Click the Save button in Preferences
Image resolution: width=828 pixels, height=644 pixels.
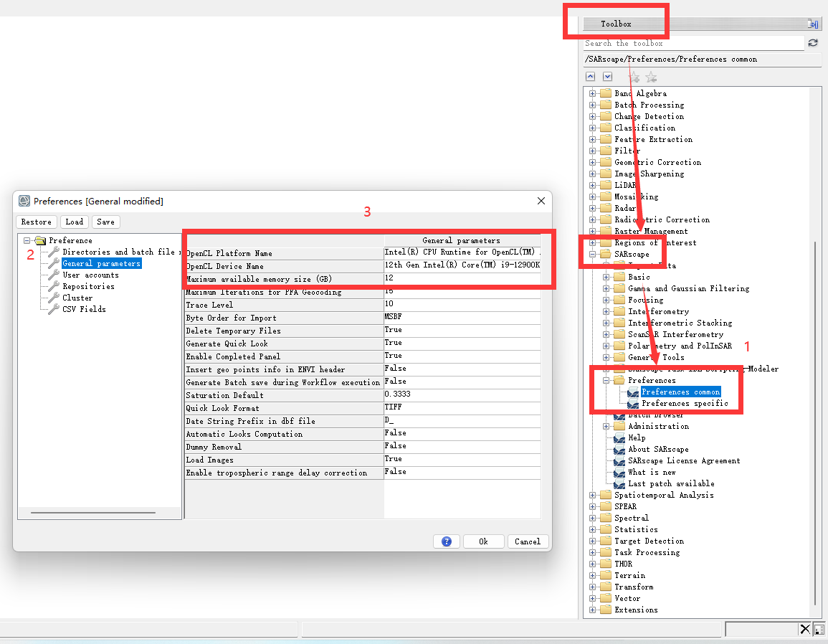[105, 222]
